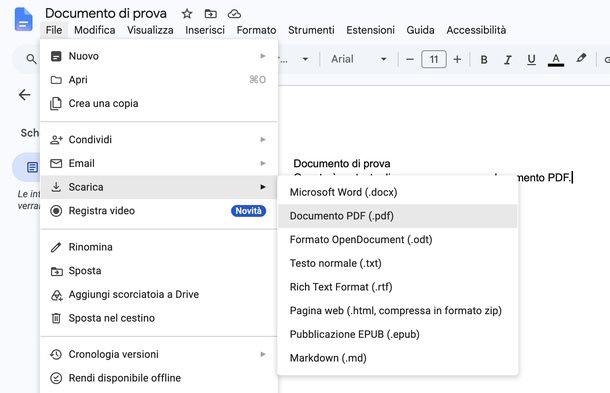Open the Accessibilità menu
610x393 pixels.
pos(476,30)
